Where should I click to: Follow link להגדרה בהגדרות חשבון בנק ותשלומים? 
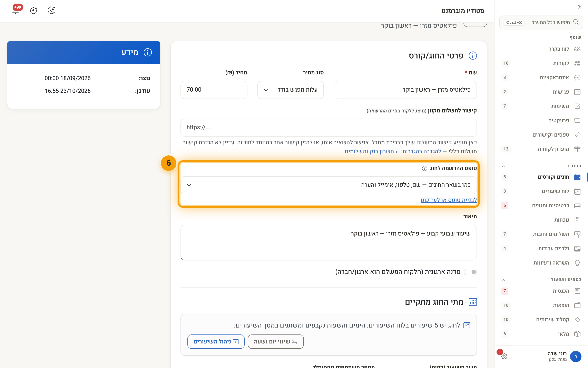393,151
